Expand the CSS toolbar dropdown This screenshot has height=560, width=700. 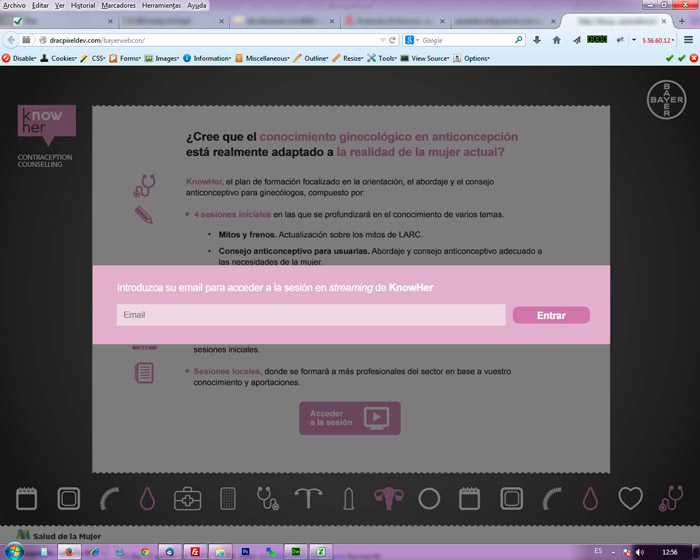(x=93, y=58)
